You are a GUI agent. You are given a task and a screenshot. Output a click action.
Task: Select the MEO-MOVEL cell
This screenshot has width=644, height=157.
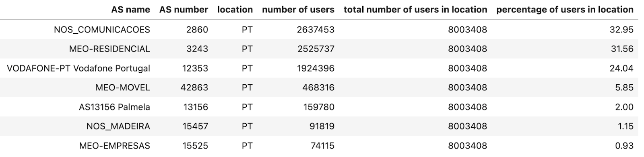[x=123, y=88]
